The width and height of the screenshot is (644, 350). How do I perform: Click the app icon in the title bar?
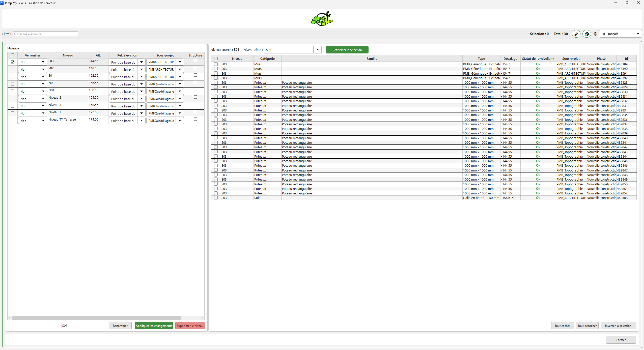(x=2, y=3)
